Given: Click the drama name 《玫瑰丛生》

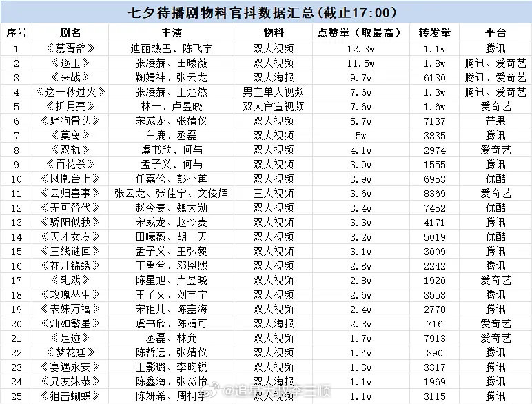Looking at the screenshot, I should click(x=70, y=294).
